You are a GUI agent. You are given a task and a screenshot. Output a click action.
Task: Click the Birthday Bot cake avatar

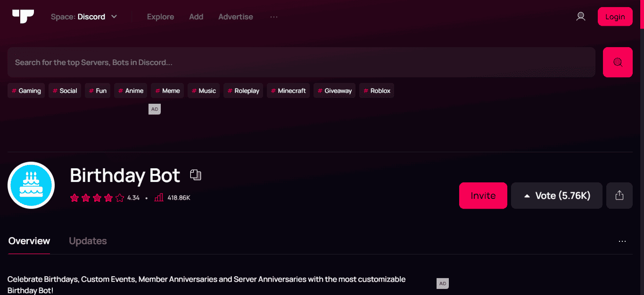click(x=31, y=185)
